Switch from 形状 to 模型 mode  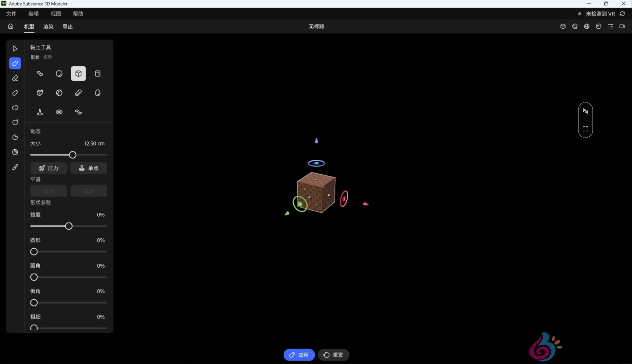(48, 57)
